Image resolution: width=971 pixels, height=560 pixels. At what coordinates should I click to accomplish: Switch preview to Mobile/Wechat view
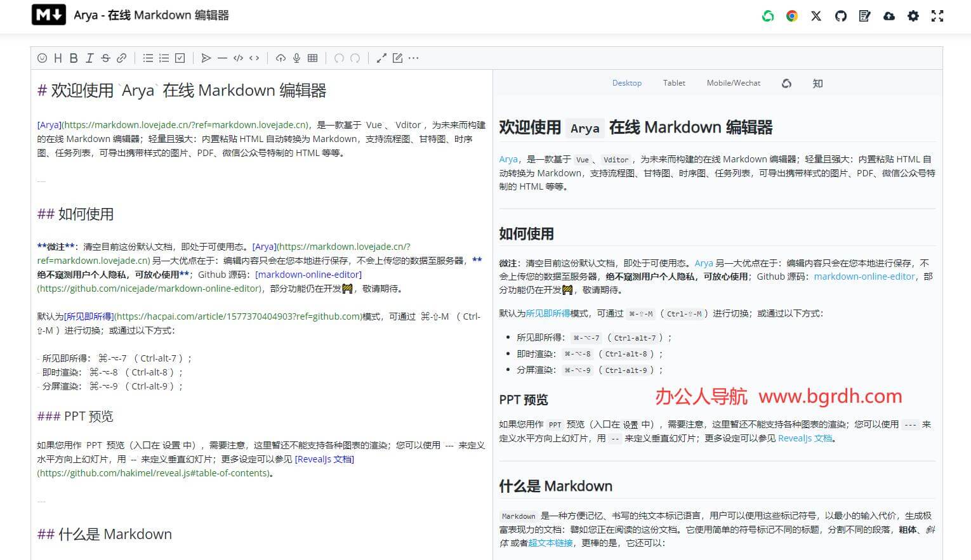[733, 83]
